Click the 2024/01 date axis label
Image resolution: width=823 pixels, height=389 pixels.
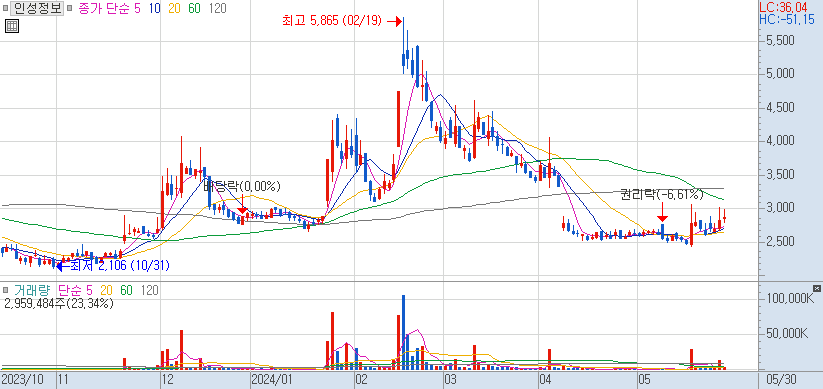[x=271, y=379]
